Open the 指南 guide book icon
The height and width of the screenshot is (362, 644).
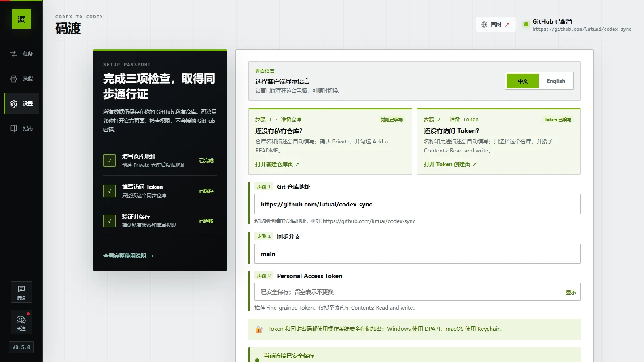pyautogui.click(x=14, y=129)
